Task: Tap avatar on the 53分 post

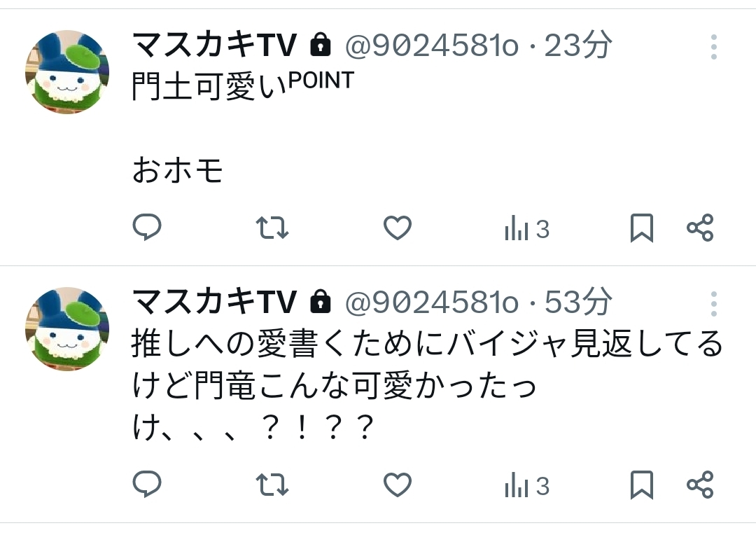Action: pyautogui.click(x=67, y=328)
